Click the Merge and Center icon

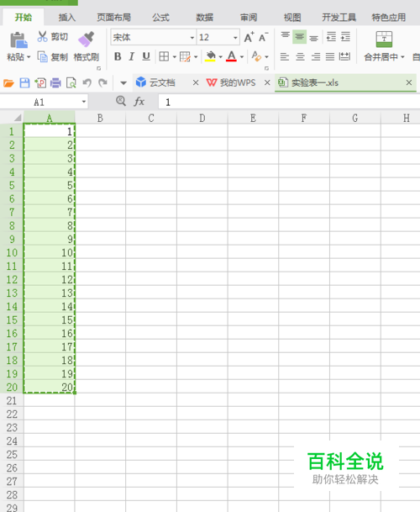coord(384,40)
